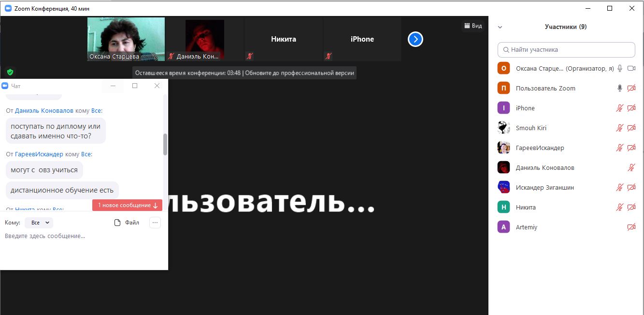The height and width of the screenshot is (315, 644).
Task: Click the crossed camera icon next to Smouh Kiri
Action: pos(631,128)
